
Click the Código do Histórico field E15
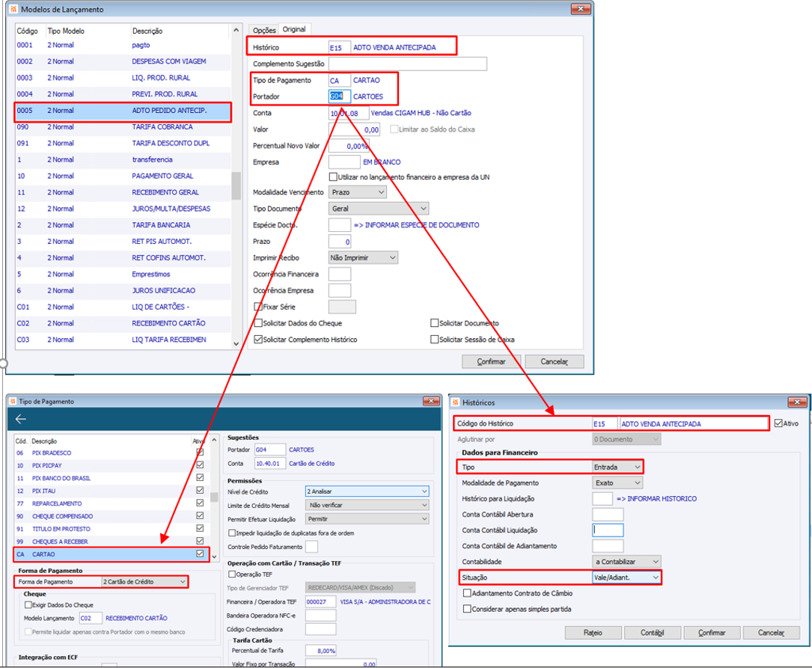605,423
